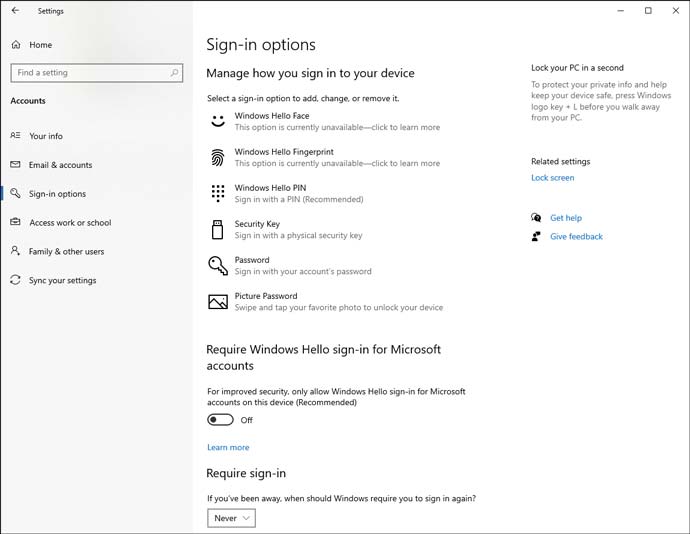Click the Windows Hello Face smiley icon

click(x=218, y=122)
